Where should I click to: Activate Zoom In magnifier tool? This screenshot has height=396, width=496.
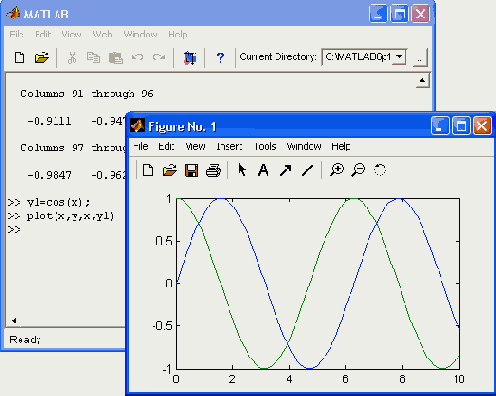tap(337, 170)
